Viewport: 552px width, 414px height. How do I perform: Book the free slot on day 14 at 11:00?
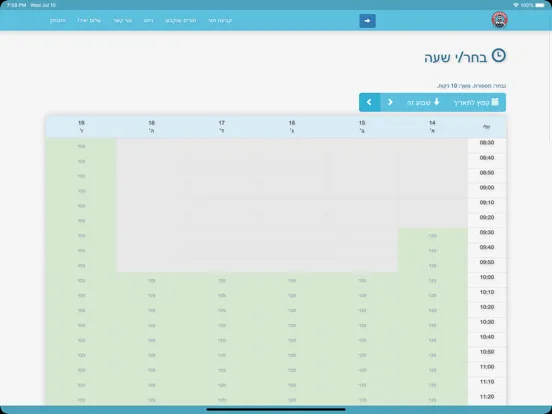[433, 370]
